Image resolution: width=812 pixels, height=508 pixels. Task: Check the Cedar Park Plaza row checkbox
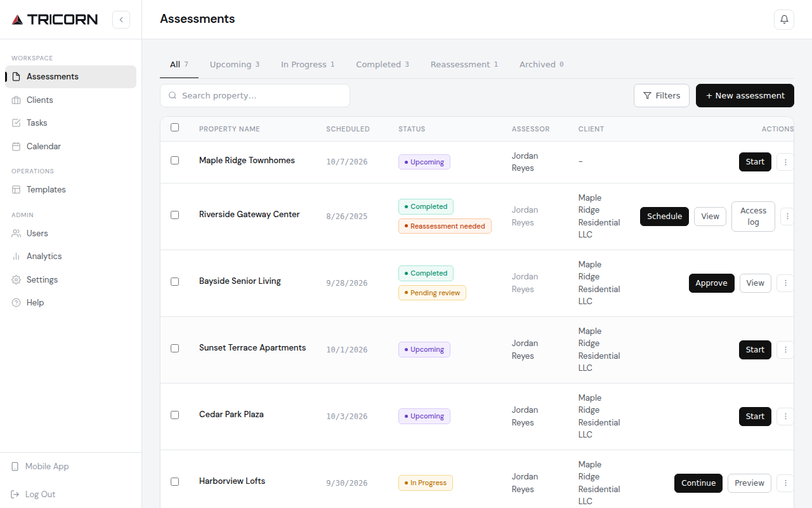coord(175,415)
